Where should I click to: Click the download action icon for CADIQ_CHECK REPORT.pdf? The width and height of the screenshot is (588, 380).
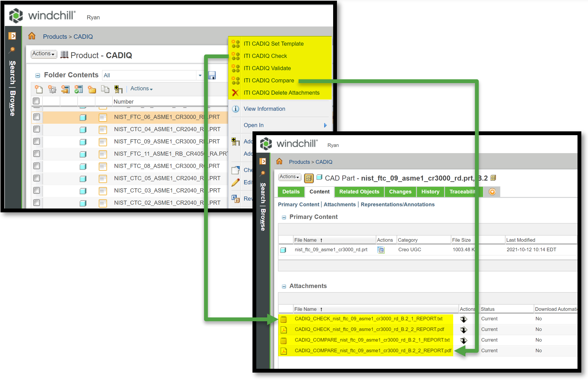point(463,330)
